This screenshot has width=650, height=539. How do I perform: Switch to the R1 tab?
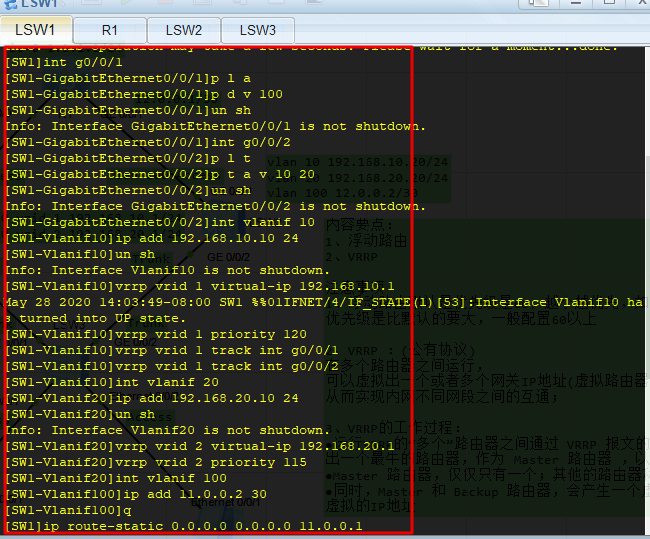pos(110,30)
